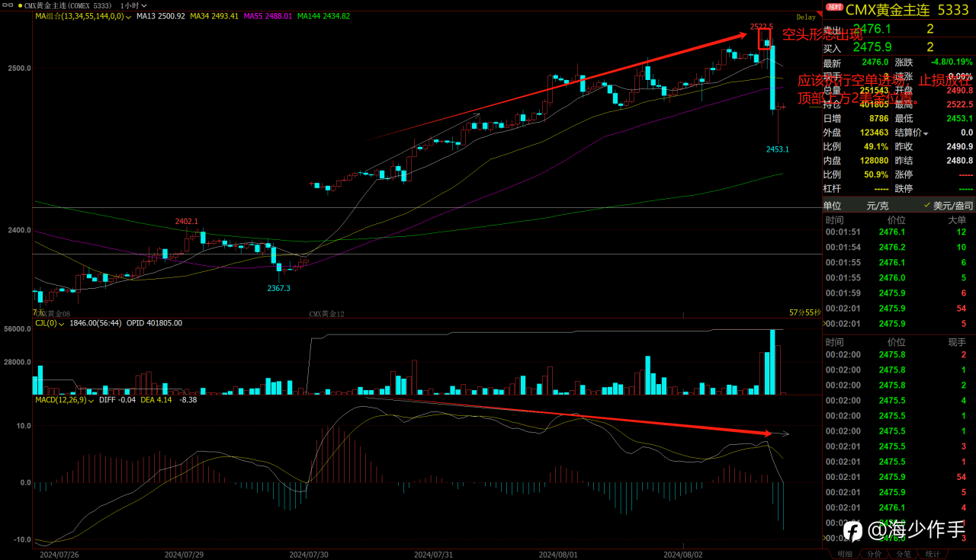Select the 元/克 unit option
This screenshot has width=976, height=560.
pos(878,206)
